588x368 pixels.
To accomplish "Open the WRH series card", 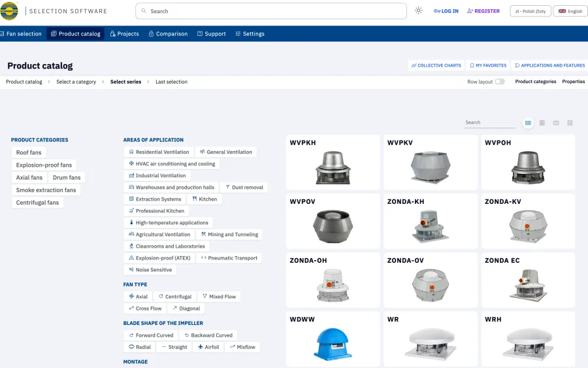I will click(x=528, y=339).
